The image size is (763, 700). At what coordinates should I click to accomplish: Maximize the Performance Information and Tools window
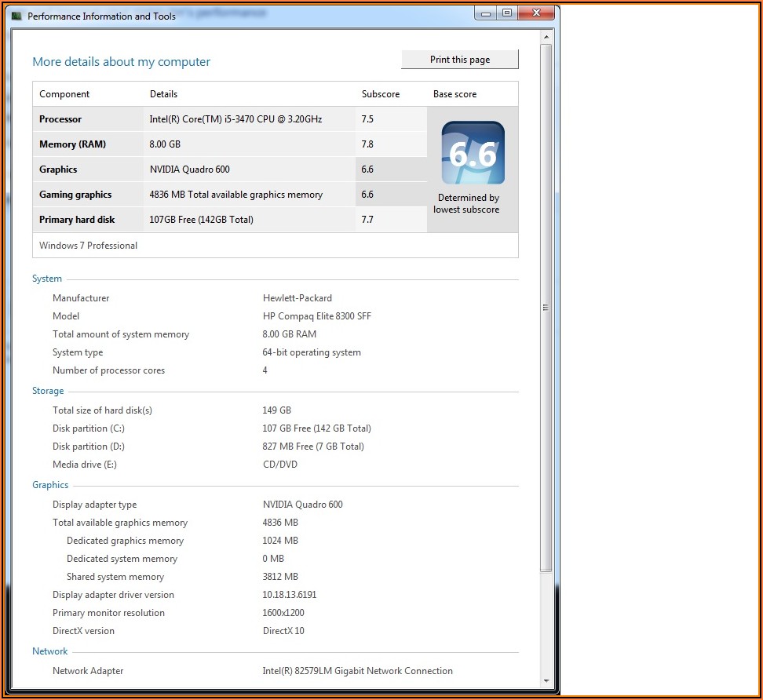507,13
